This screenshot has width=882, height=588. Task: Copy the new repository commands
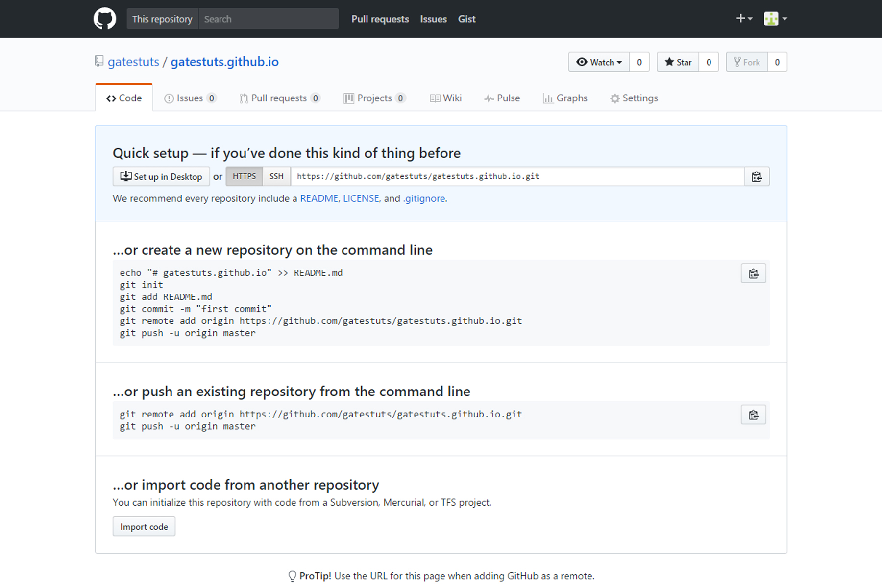(753, 273)
